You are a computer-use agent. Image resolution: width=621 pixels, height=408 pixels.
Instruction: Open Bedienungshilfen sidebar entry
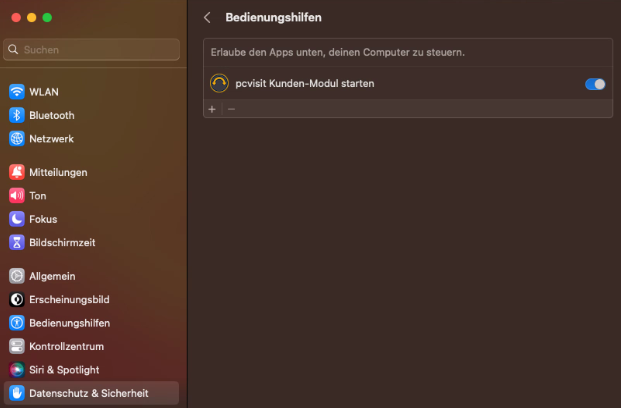click(x=69, y=323)
